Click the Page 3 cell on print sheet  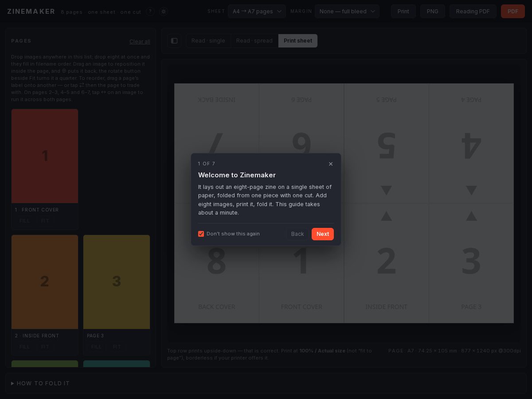point(471,263)
